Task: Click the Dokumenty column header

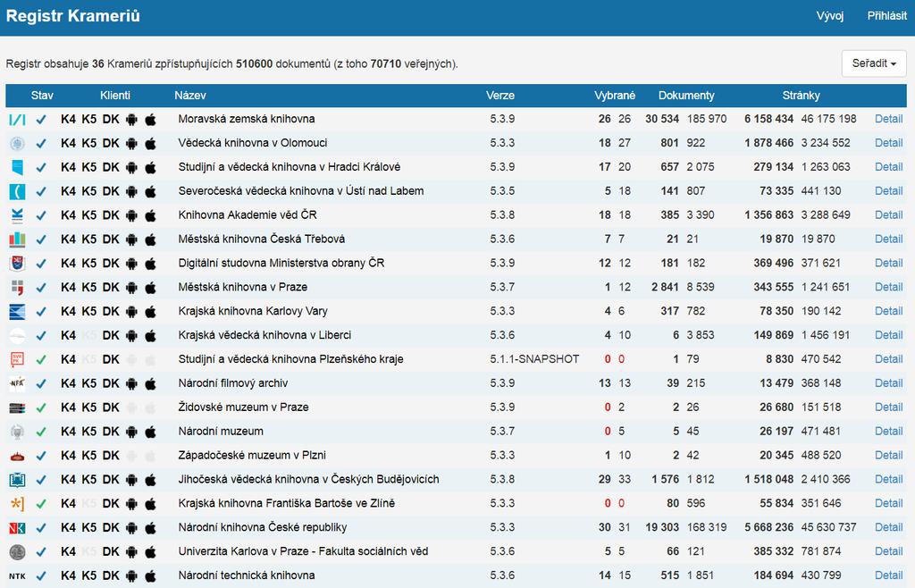Action: pyautogui.click(x=686, y=96)
